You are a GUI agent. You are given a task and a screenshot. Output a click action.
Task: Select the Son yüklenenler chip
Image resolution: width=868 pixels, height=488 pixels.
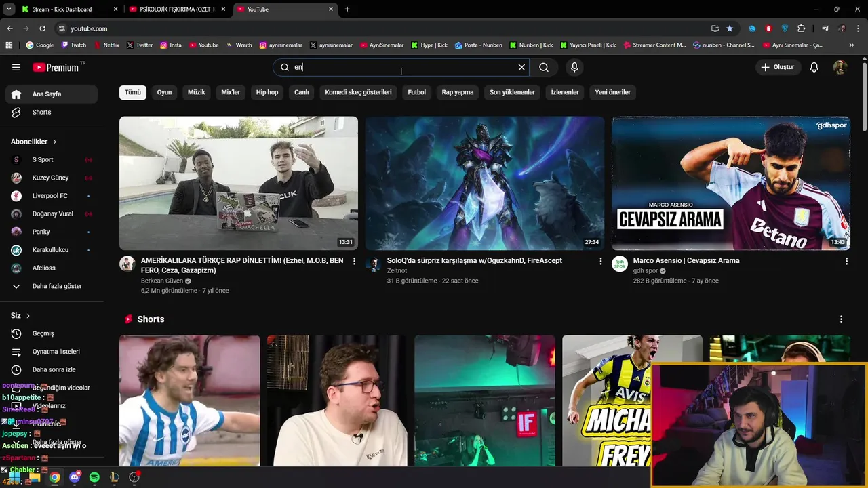(512, 92)
